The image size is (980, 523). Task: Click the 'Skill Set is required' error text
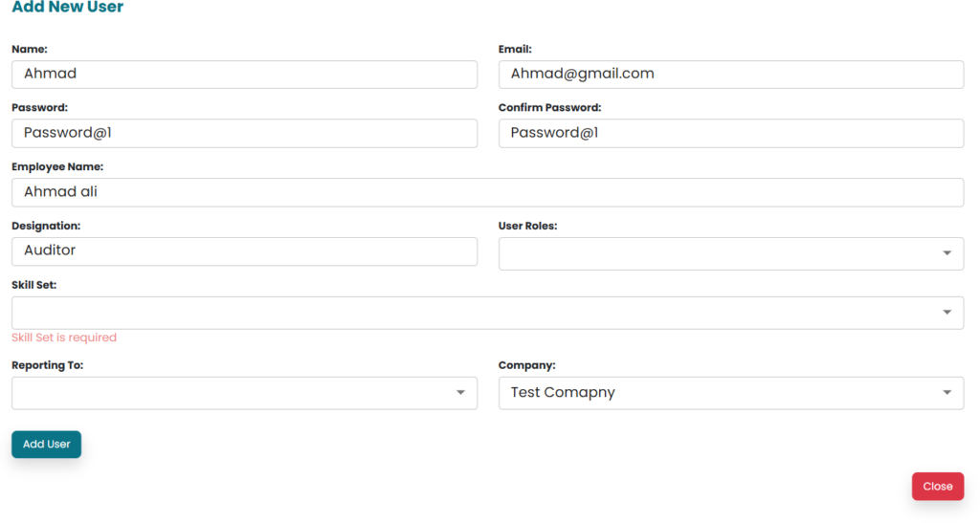coord(64,338)
